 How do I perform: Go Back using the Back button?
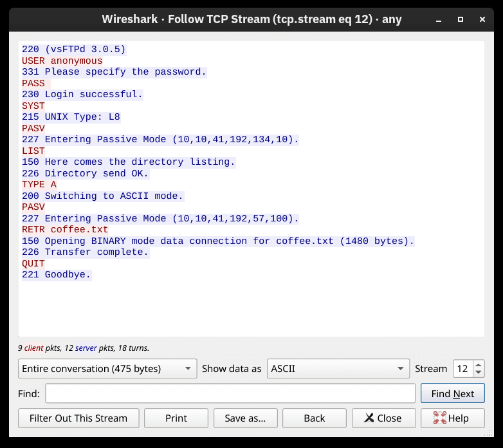(314, 418)
